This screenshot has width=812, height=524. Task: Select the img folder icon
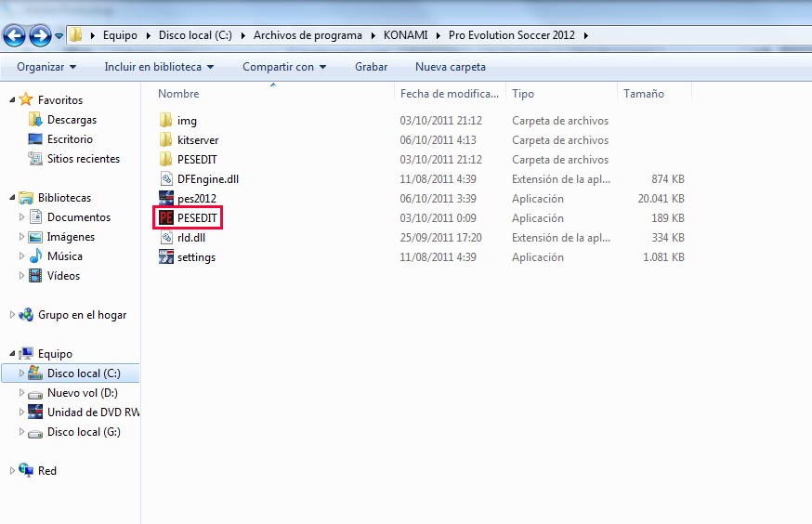point(165,120)
